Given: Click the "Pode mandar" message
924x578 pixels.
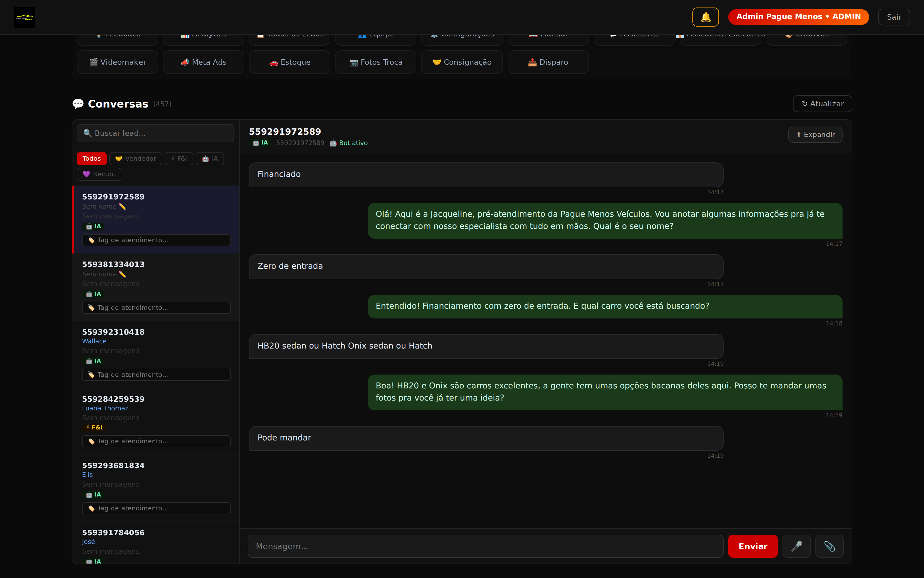Looking at the screenshot, I should [486, 438].
